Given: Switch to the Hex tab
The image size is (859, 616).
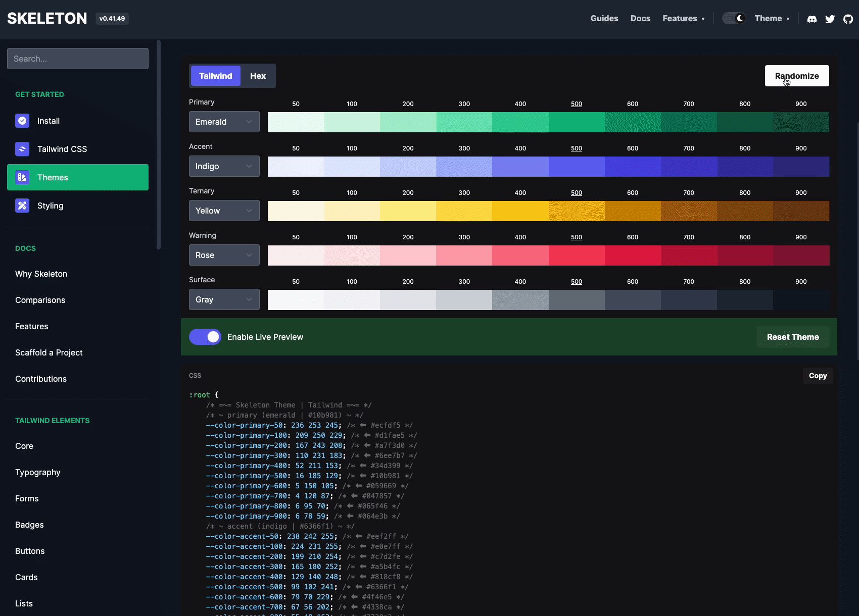Looking at the screenshot, I should (x=258, y=76).
